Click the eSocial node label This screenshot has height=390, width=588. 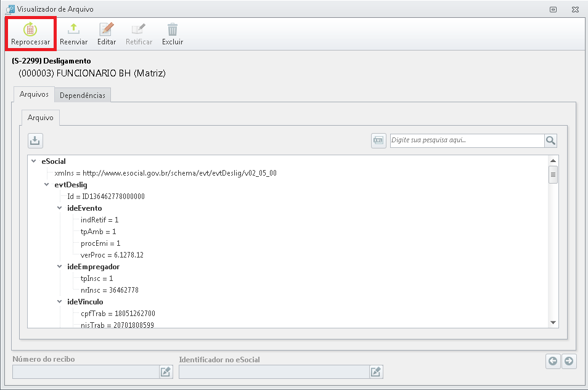tap(54, 161)
